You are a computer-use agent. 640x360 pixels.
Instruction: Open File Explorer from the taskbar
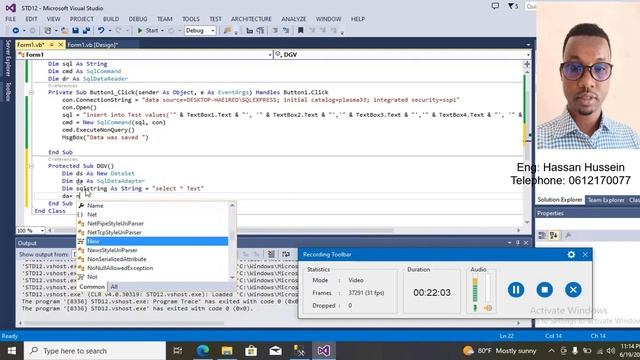pos(227,351)
